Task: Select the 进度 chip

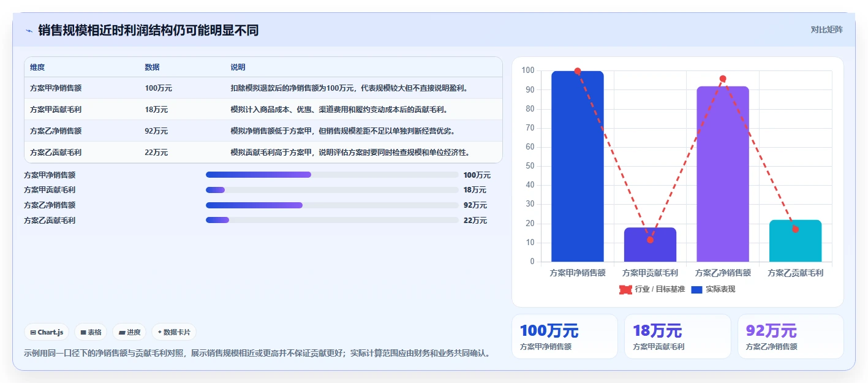Action: (x=129, y=332)
